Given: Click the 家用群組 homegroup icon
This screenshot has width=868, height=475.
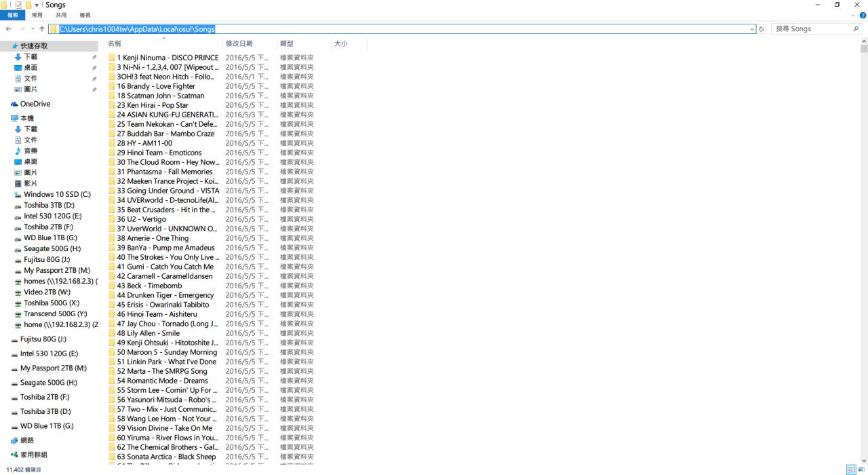Looking at the screenshot, I should 14,455.
